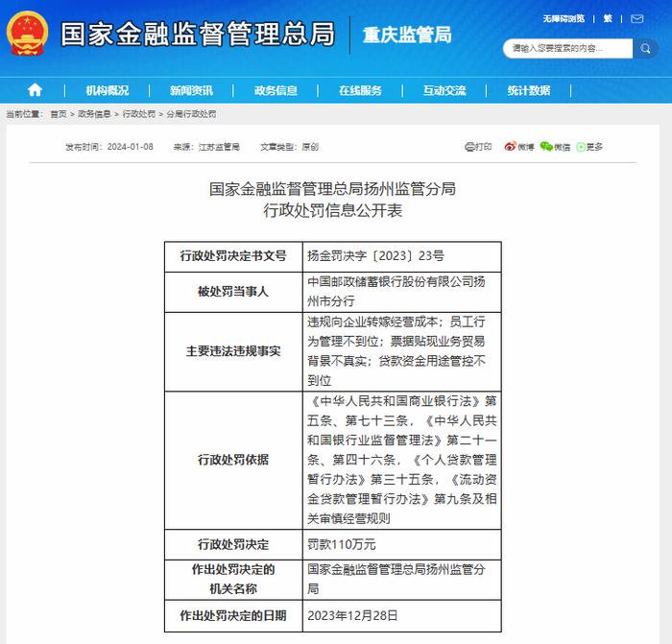Click cell 扬金罚决字〔2023〕23号

click(x=402, y=256)
